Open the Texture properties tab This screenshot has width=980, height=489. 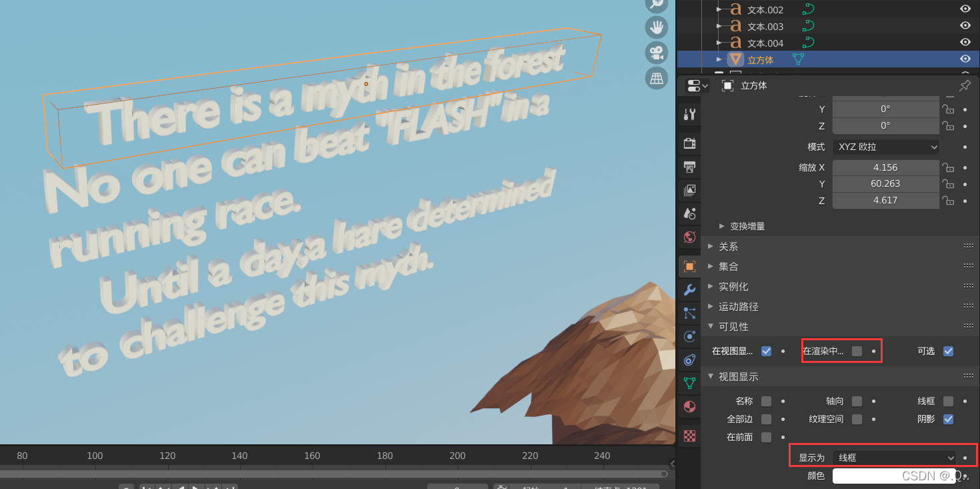click(689, 436)
